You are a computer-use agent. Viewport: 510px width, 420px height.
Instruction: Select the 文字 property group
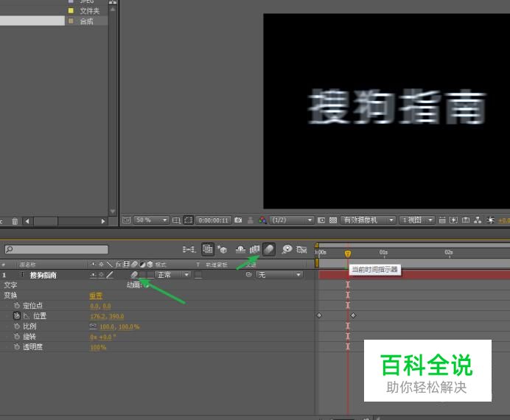(10, 285)
